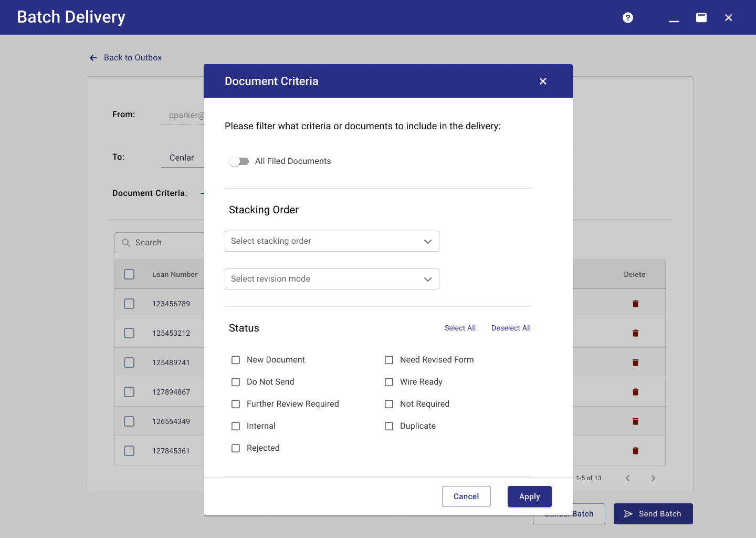This screenshot has height=538, width=756.
Task: Check the Not Required status
Action: 389,404
